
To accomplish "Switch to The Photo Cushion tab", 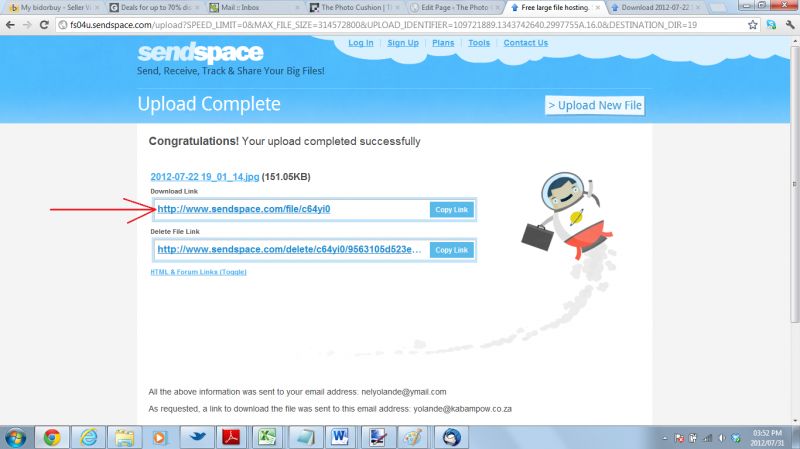I will pyautogui.click(x=354, y=8).
